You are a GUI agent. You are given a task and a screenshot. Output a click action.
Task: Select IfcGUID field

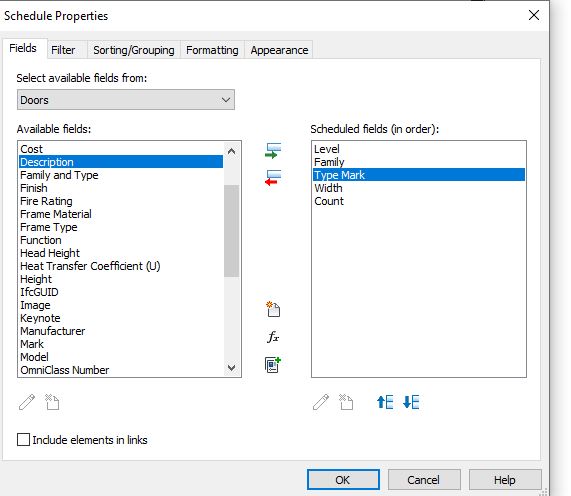(x=121, y=292)
